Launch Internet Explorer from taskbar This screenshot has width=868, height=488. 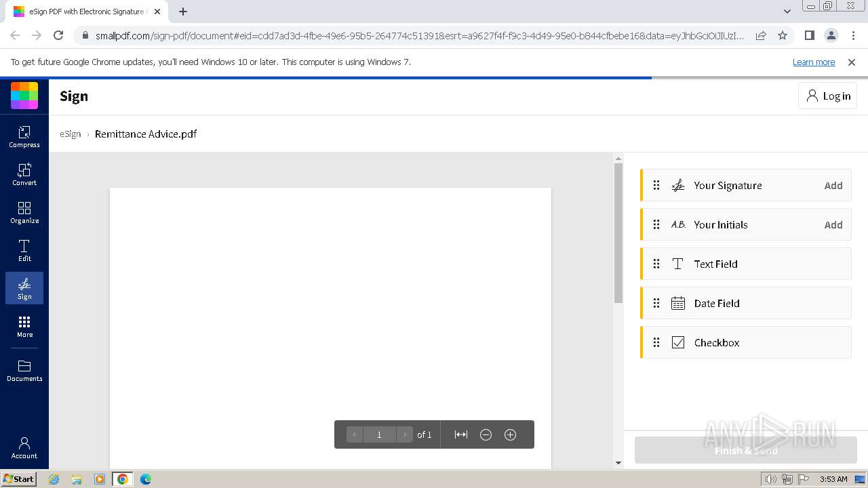coord(54,479)
